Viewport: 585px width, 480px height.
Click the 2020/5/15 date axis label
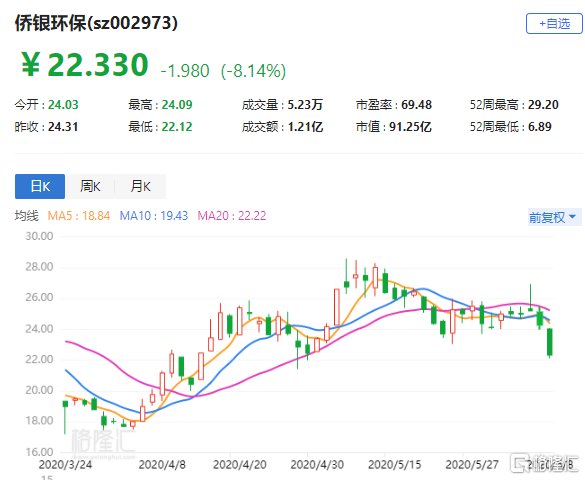pyautogui.click(x=394, y=465)
